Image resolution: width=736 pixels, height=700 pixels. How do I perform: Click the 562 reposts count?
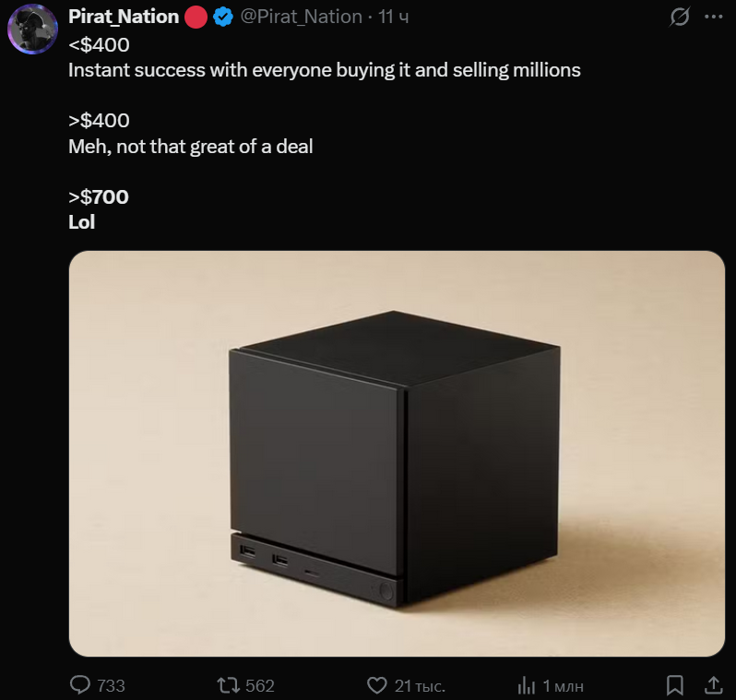pyautogui.click(x=260, y=685)
